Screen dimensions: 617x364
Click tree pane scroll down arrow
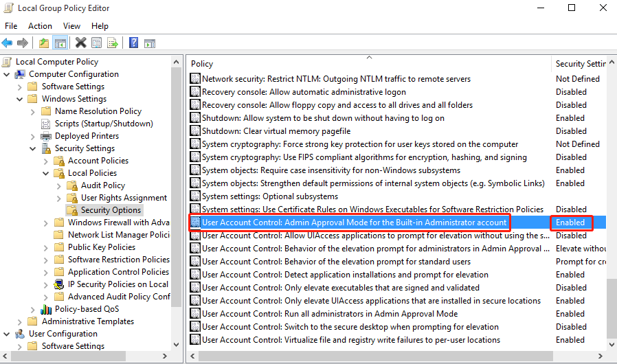pos(177,345)
